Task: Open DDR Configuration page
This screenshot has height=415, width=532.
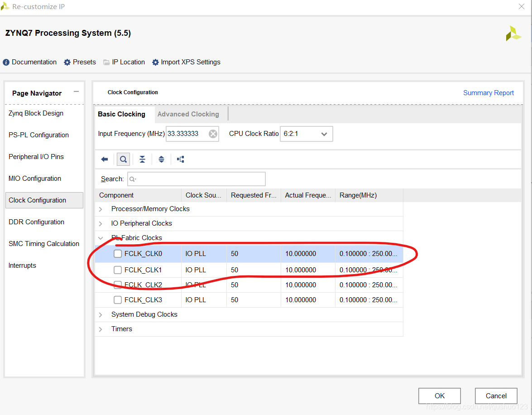Action: (36, 222)
